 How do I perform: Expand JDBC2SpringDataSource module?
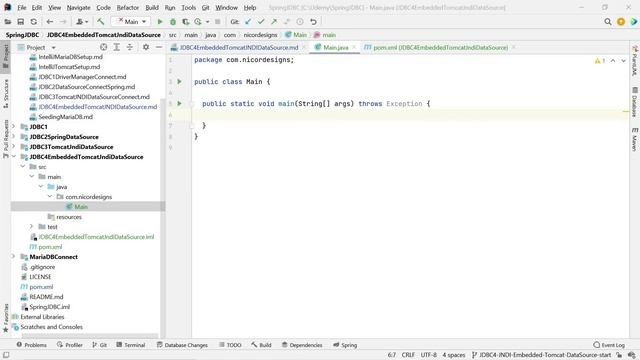click(x=13, y=137)
